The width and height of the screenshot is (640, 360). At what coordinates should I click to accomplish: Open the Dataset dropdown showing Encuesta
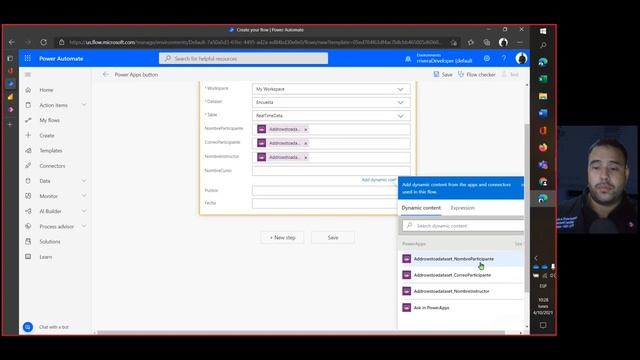(331, 102)
